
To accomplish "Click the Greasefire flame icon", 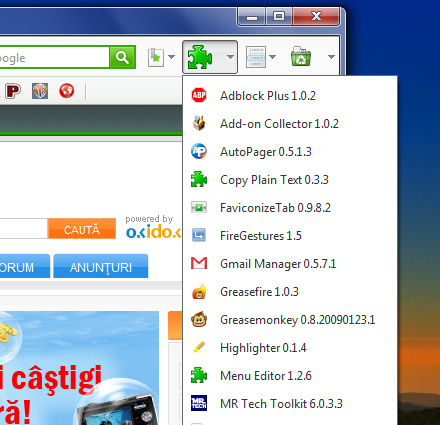I will [199, 292].
